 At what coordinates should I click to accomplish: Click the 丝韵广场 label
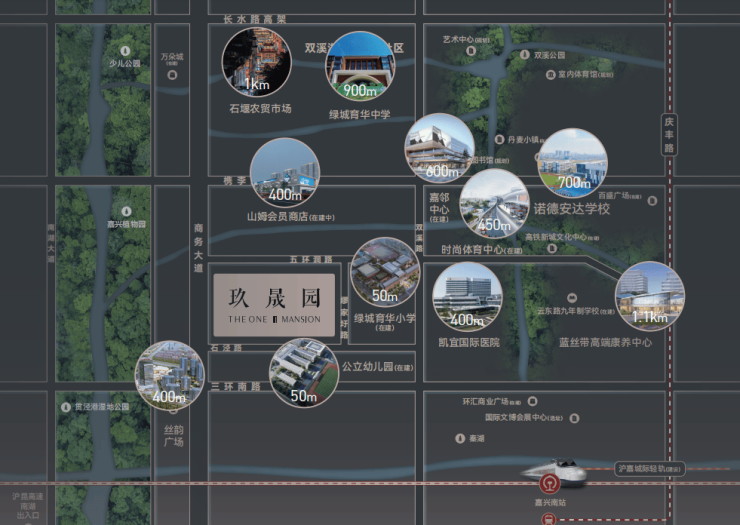click(x=174, y=436)
